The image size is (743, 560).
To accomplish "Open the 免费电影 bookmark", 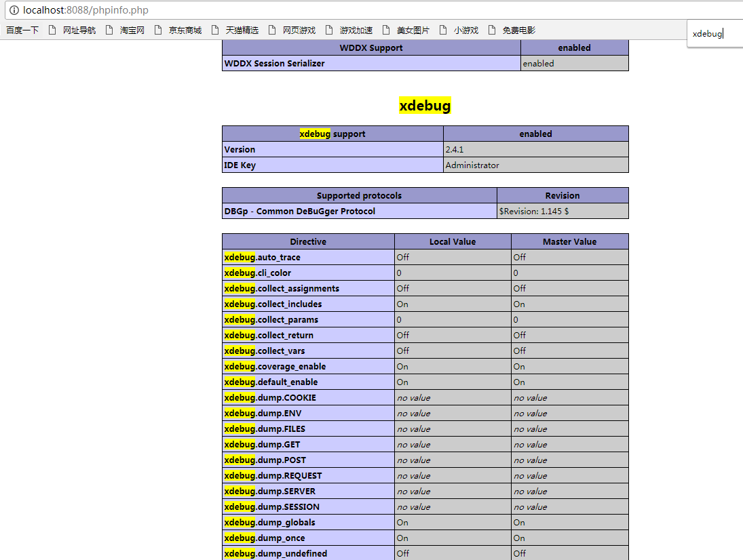I will tap(512, 31).
